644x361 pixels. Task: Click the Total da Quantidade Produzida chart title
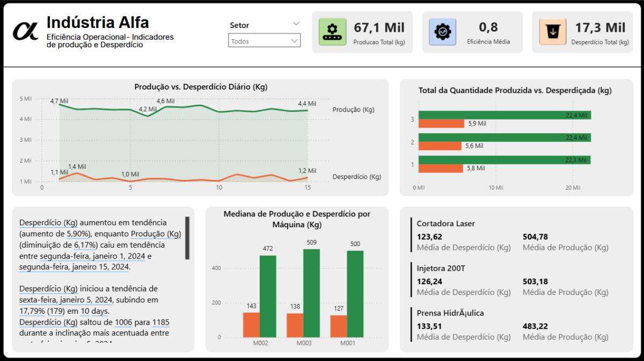coord(515,91)
